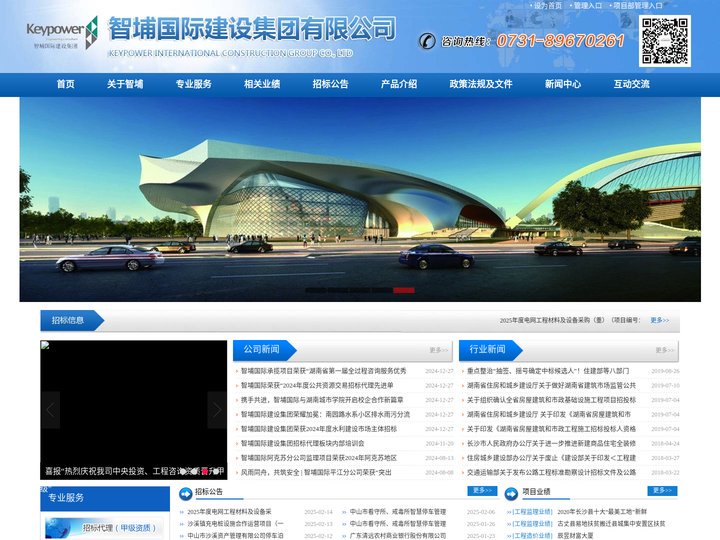This screenshot has width=720, height=540.
Task: Open news 风雨同舟，共筑安全 | 智埔国际平江分公司
Action: coord(316,473)
